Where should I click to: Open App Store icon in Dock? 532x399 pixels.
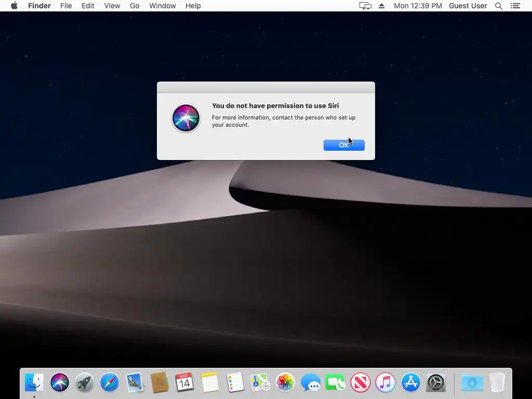[410, 382]
